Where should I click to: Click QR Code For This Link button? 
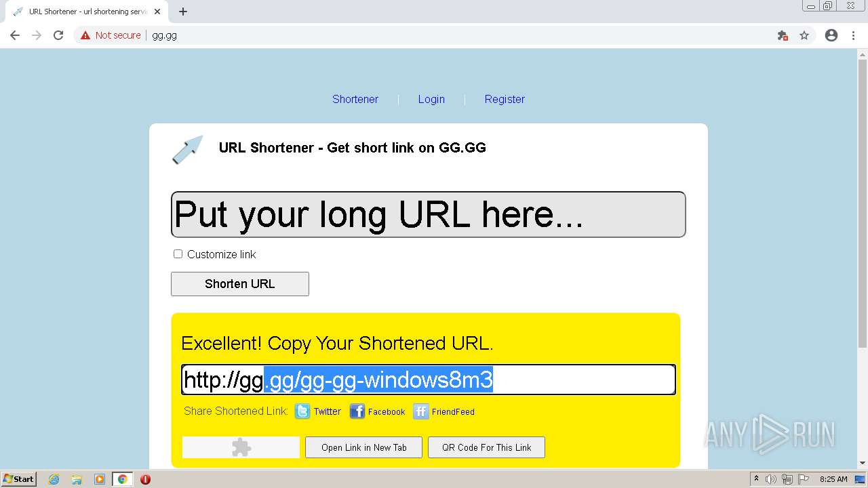pyautogui.click(x=487, y=447)
